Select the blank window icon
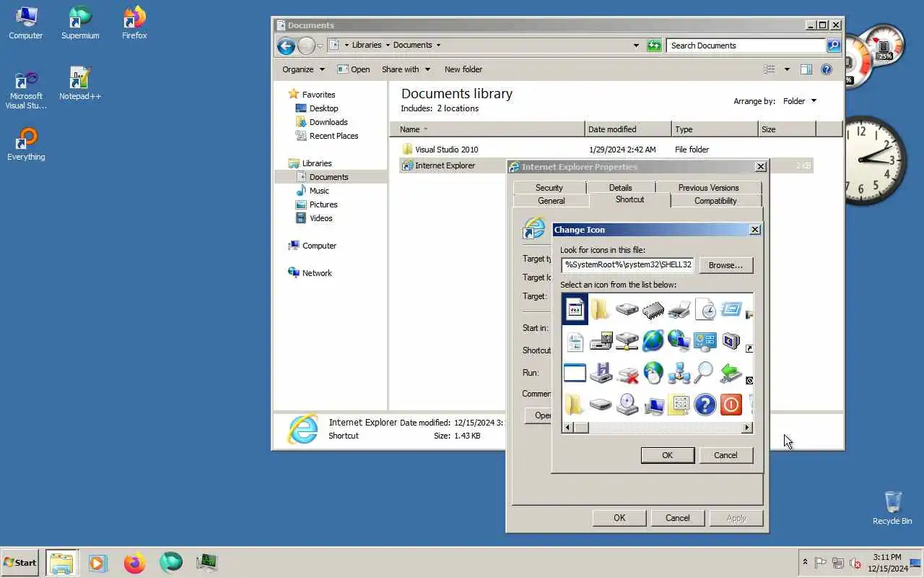The image size is (924, 578). (x=575, y=373)
